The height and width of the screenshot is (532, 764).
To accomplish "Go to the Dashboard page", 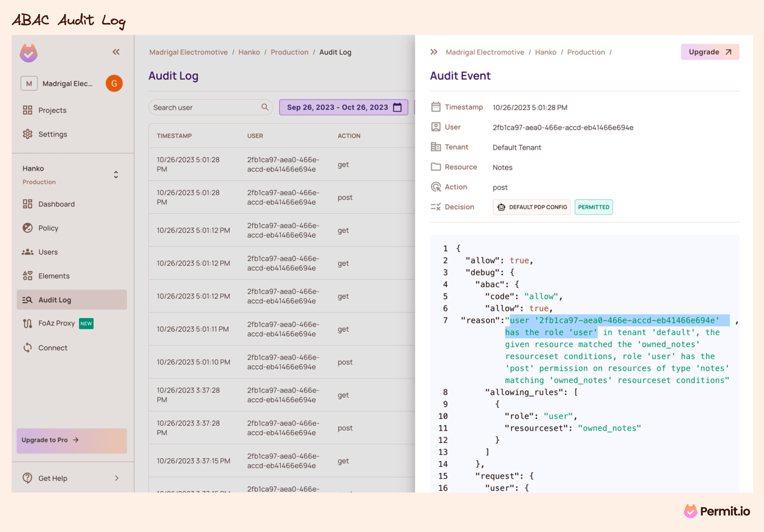I will click(56, 204).
